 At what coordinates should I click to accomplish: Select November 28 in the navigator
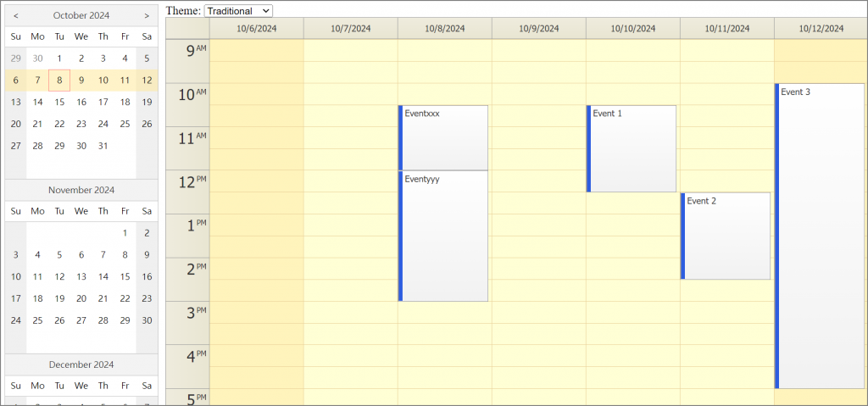pyautogui.click(x=103, y=320)
